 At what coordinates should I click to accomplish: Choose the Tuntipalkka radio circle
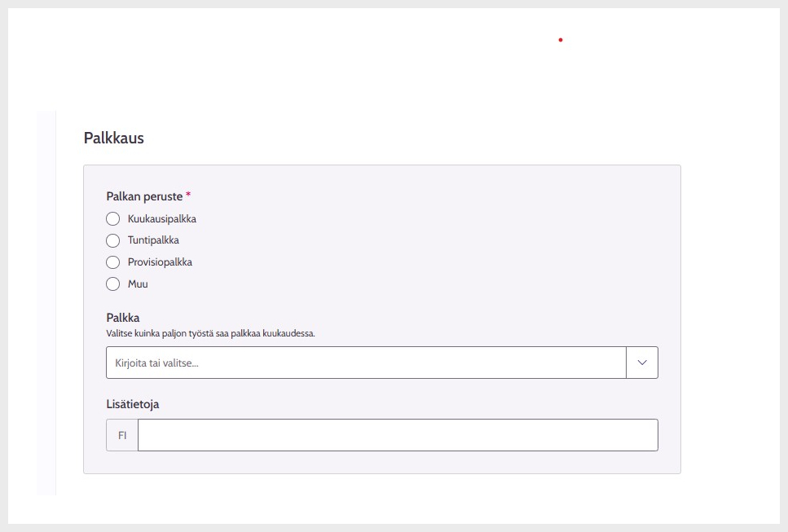click(x=113, y=240)
